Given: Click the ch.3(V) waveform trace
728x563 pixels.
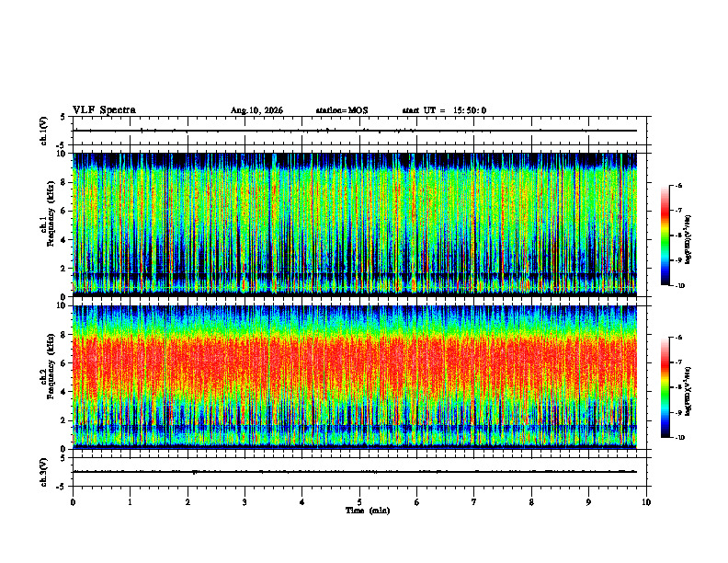Looking at the screenshot, I should 355,472.
